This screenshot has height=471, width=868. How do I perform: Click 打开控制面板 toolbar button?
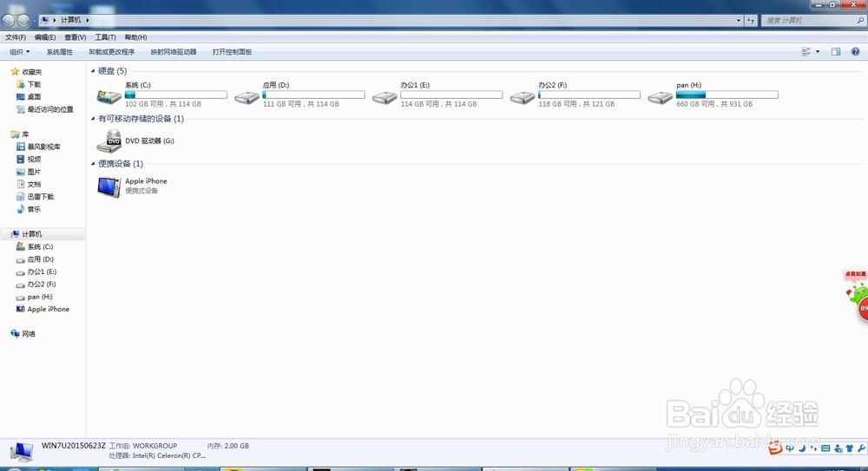(x=232, y=51)
